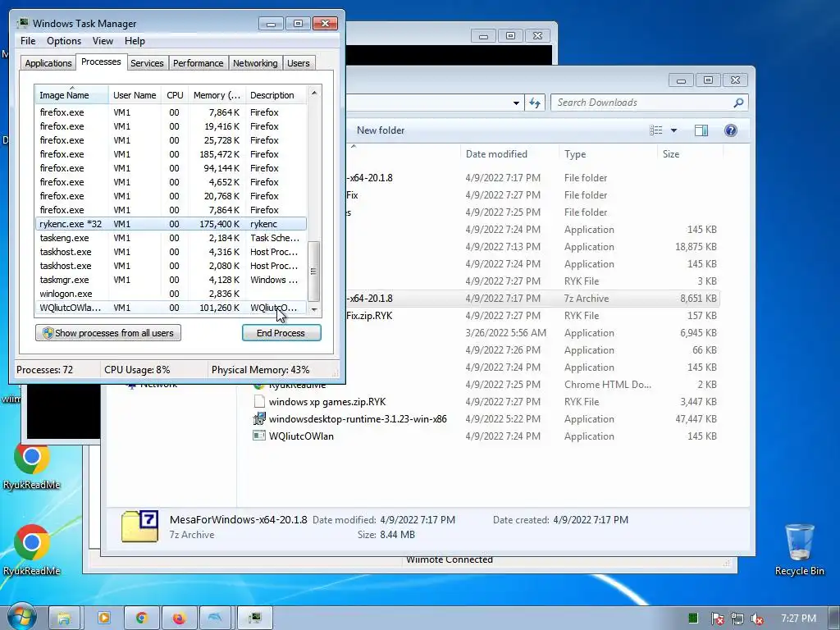Open the Recycle Bin desktop icon
Image resolution: width=840 pixels, height=630 pixels.
click(799, 550)
